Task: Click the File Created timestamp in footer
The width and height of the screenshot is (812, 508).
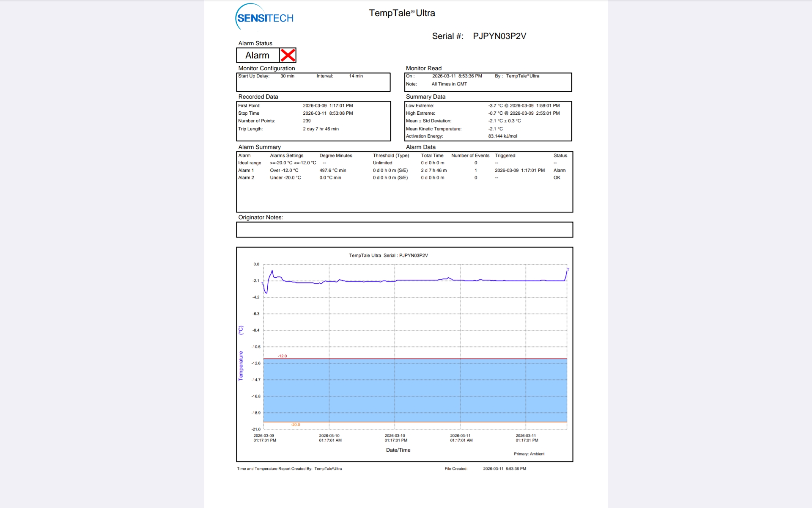Action: [x=504, y=469]
